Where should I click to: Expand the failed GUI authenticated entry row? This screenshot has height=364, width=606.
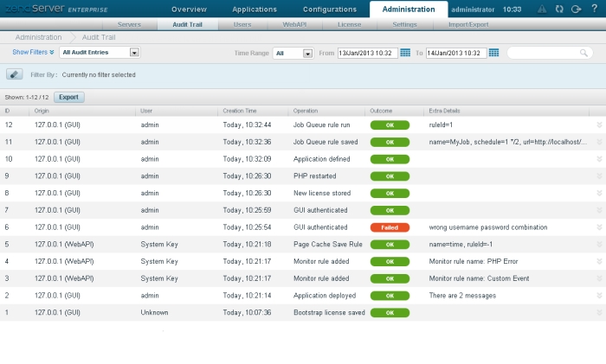(x=598, y=227)
